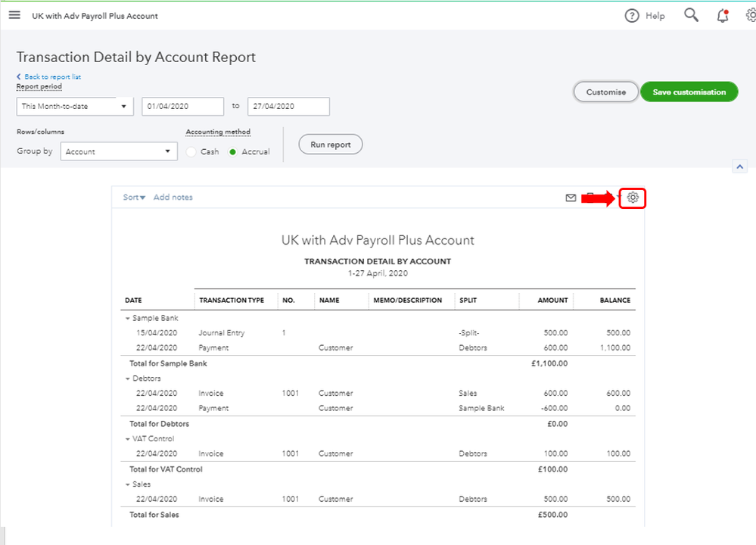Click the Run report button

(x=331, y=144)
